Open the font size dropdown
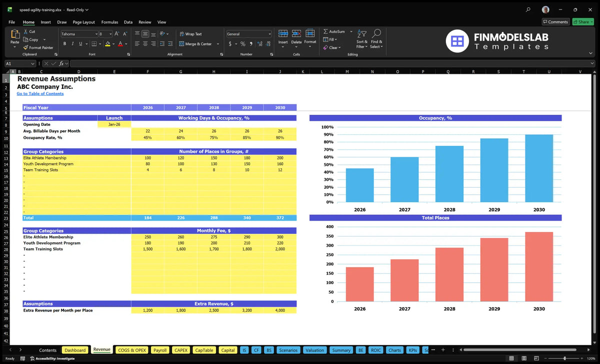This screenshot has width=600, height=364. [x=110, y=34]
